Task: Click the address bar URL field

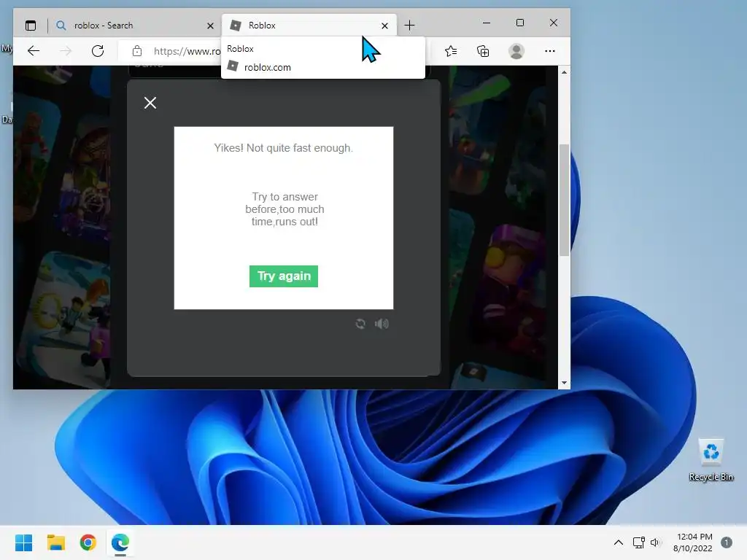Action: tap(187, 51)
